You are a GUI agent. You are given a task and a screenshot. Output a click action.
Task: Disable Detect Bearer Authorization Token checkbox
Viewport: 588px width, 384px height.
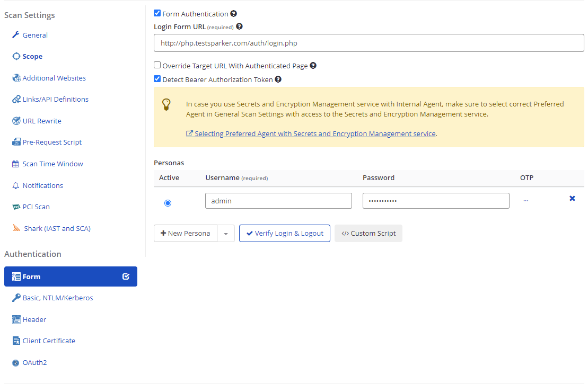pos(157,79)
